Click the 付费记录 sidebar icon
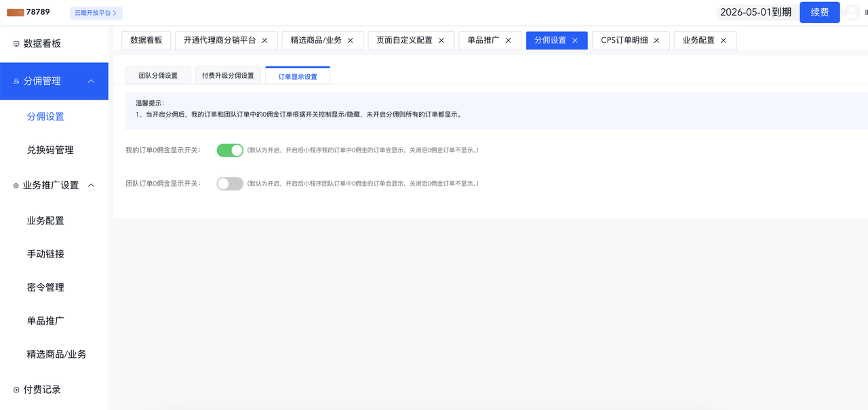This screenshot has height=410, width=868. 16,390
